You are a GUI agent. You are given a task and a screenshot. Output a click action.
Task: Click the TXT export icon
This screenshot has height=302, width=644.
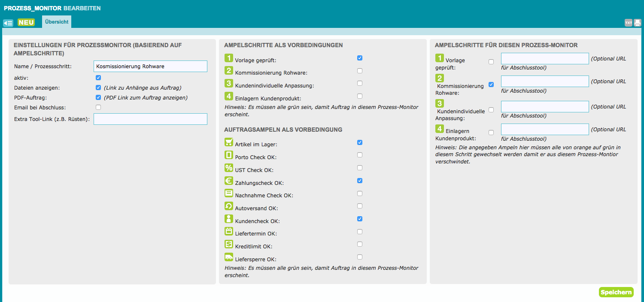(x=629, y=23)
